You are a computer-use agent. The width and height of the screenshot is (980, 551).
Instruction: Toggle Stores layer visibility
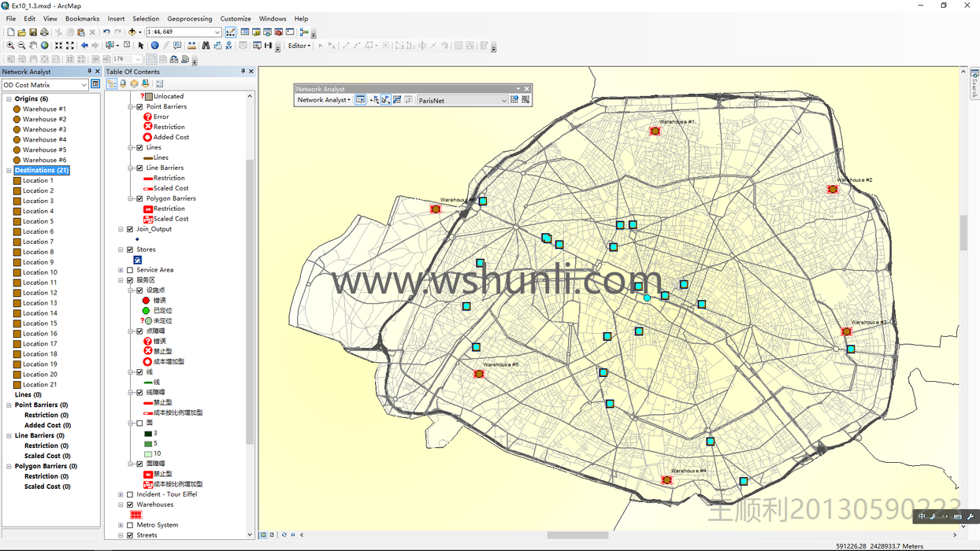click(x=130, y=250)
